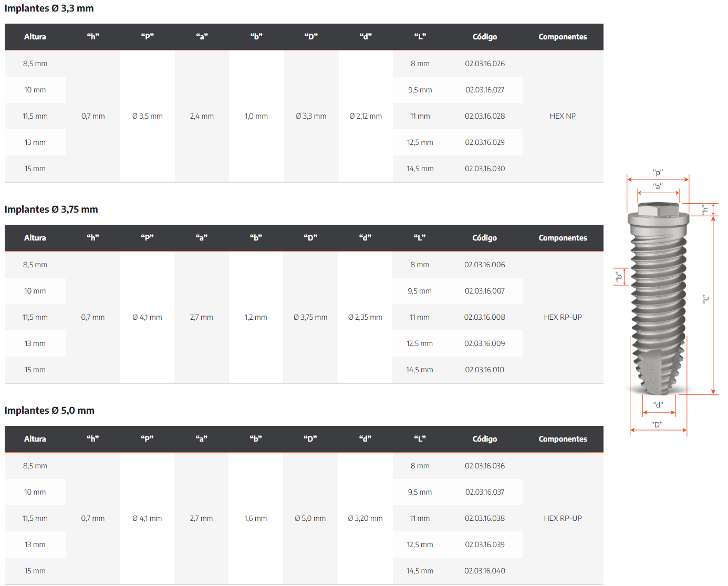Select code 02.03.16.040
728x586 pixels.
484,571
